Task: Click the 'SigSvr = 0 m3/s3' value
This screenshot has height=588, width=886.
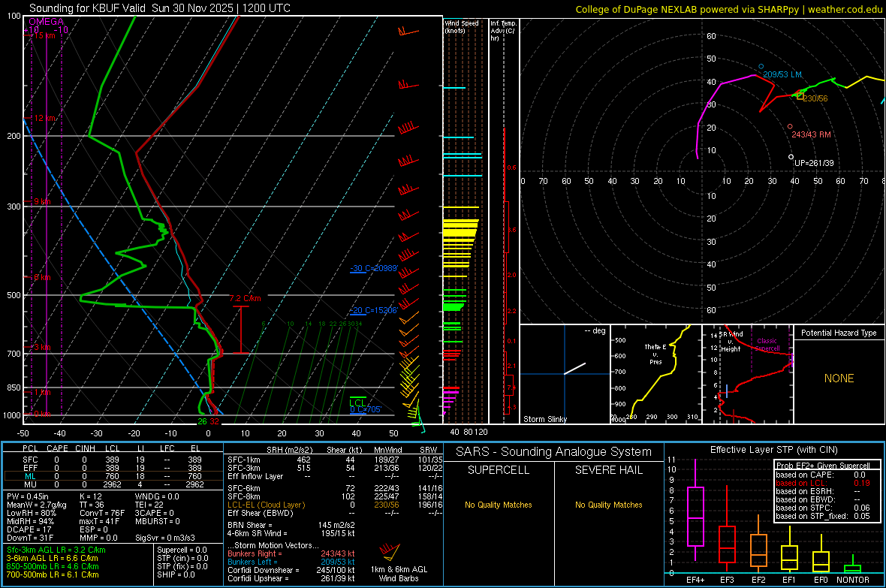Action: (165, 538)
